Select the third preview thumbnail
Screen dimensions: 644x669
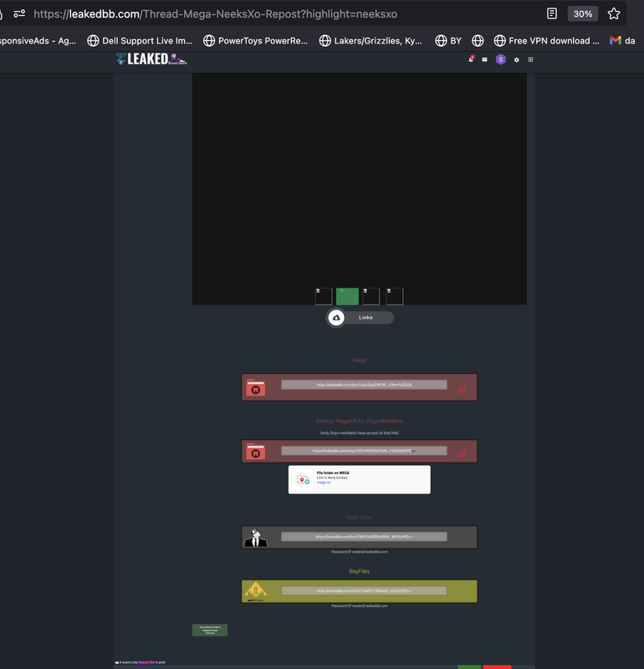point(371,296)
